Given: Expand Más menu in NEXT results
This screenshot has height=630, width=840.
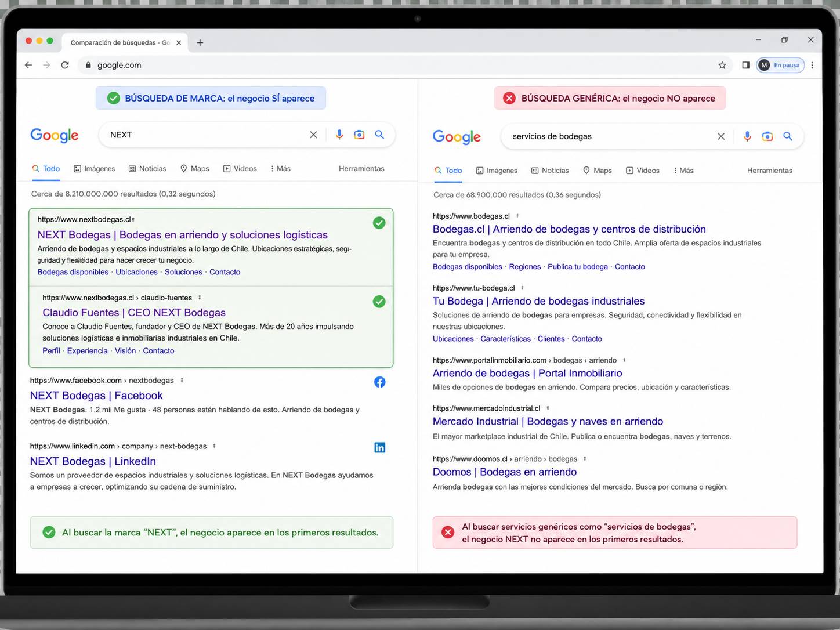Looking at the screenshot, I should (x=280, y=169).
